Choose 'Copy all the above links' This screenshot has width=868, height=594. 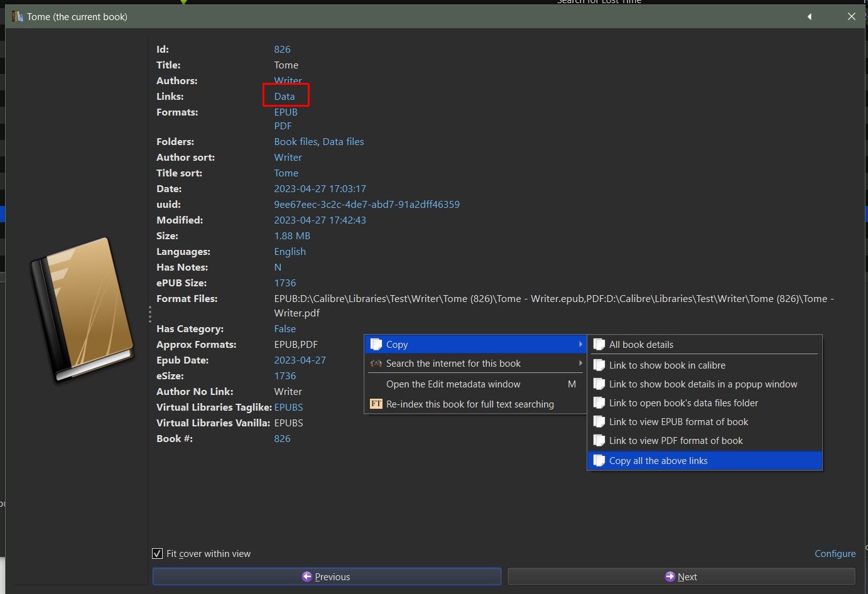[705, 460]
